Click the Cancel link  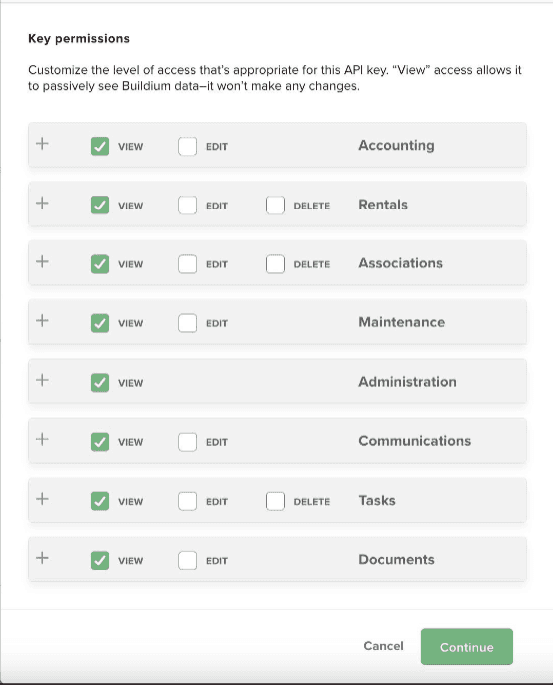coord(383,646)
